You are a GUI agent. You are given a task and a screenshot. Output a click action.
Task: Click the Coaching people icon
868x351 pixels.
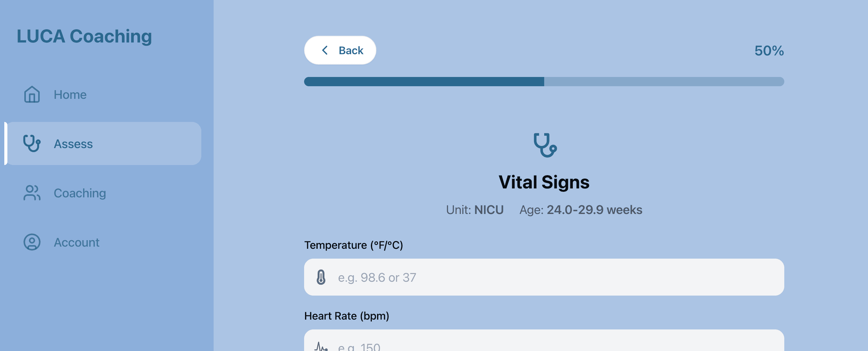(x=31, y=193)
